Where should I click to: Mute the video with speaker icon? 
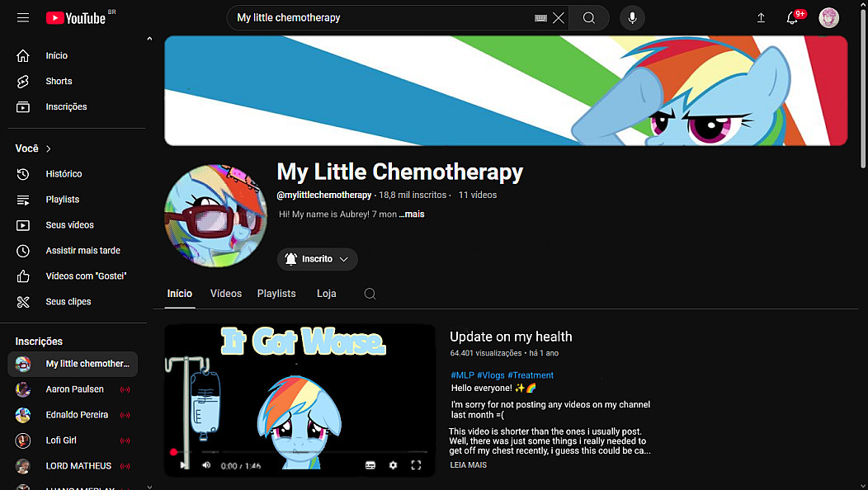pos(206,465)
